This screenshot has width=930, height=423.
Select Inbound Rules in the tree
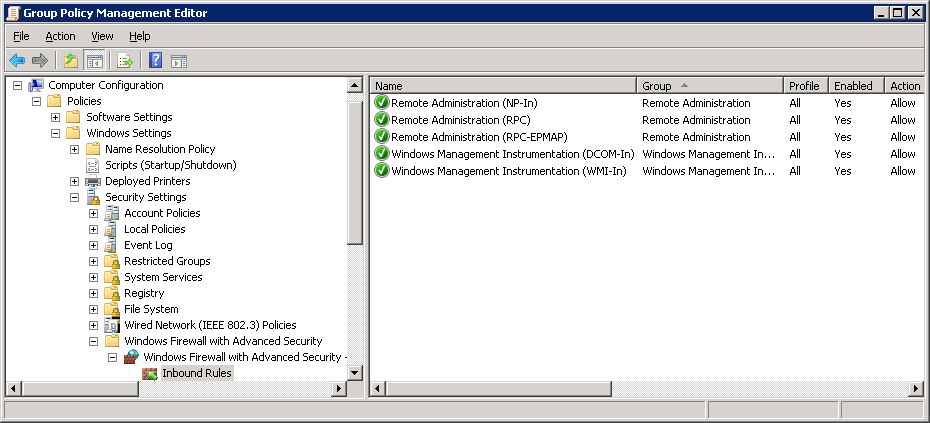coord(196,373)
